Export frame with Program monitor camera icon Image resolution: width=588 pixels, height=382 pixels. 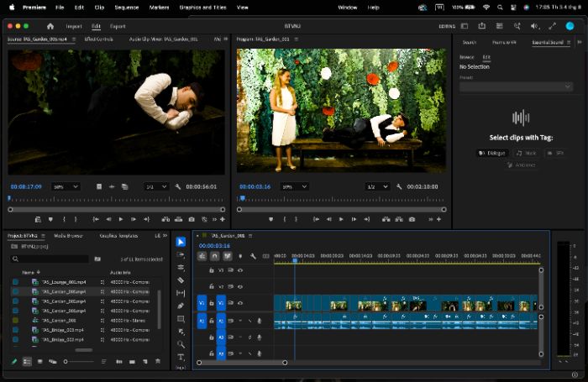412,219
